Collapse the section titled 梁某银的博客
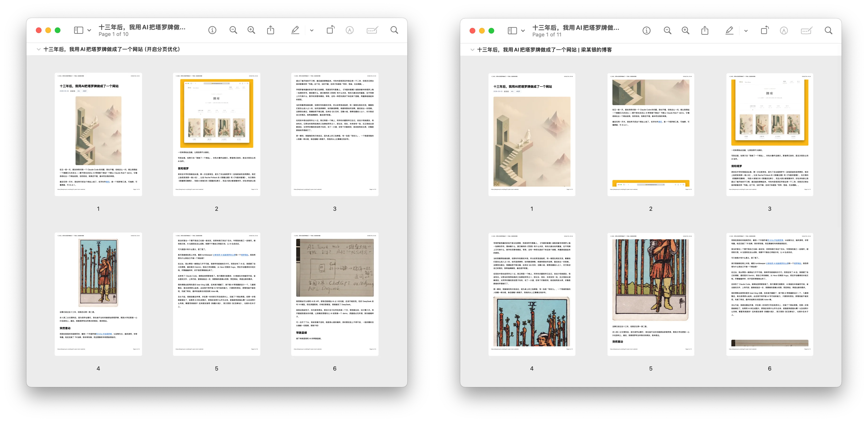This screenshot has height=422, width=868. tap(472, 50)
